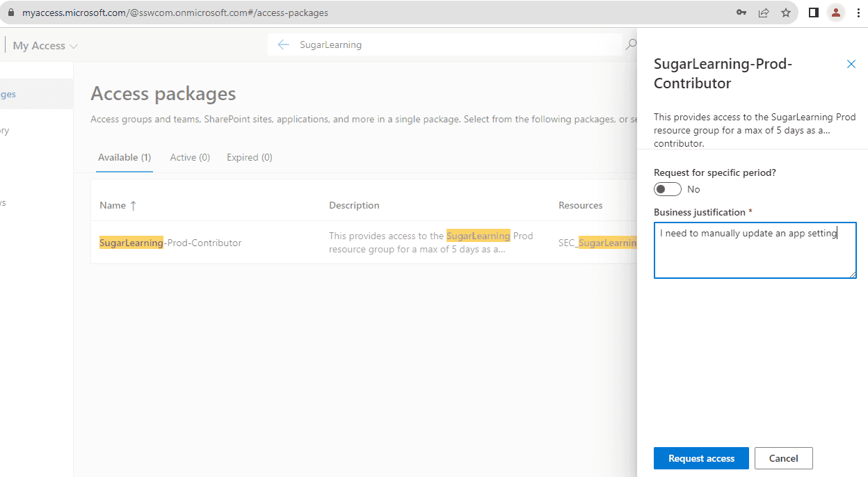Image resolution: width=868 pixels, height=477 pixels.
Task: Click the browser password key icon
Action: coord(741,13)
